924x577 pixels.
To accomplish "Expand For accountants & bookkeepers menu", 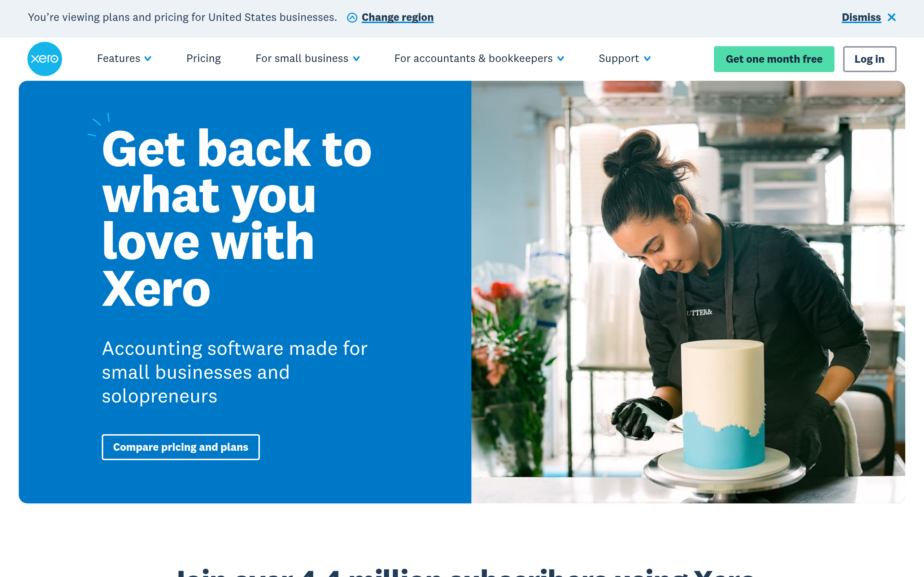I will pos(479,58).
